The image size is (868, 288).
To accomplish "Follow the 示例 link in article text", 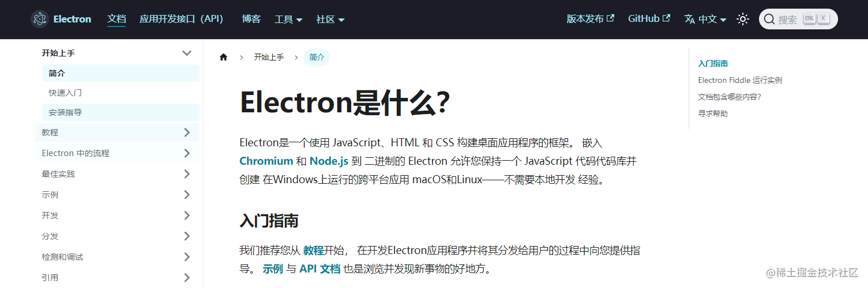I will click(x=273, y=269).
